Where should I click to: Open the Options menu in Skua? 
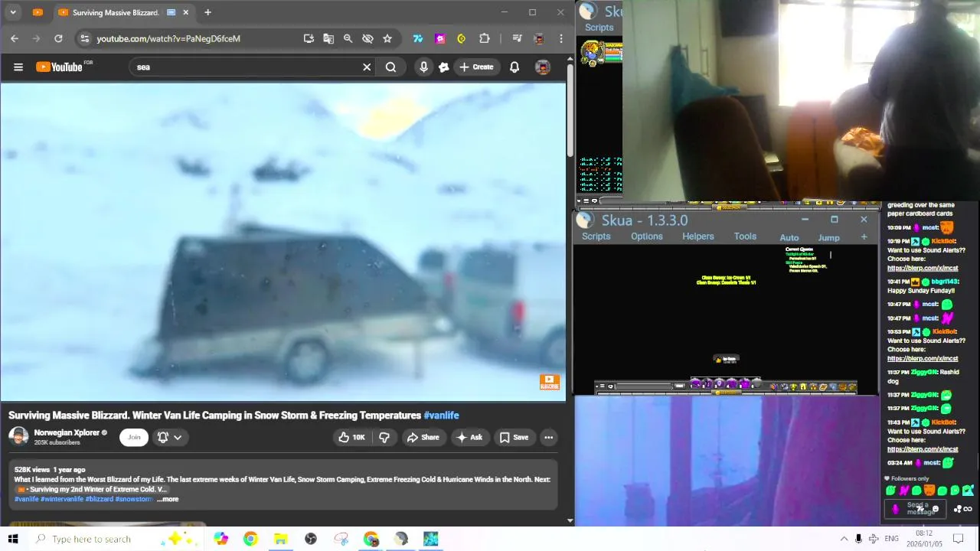point(647,236)
